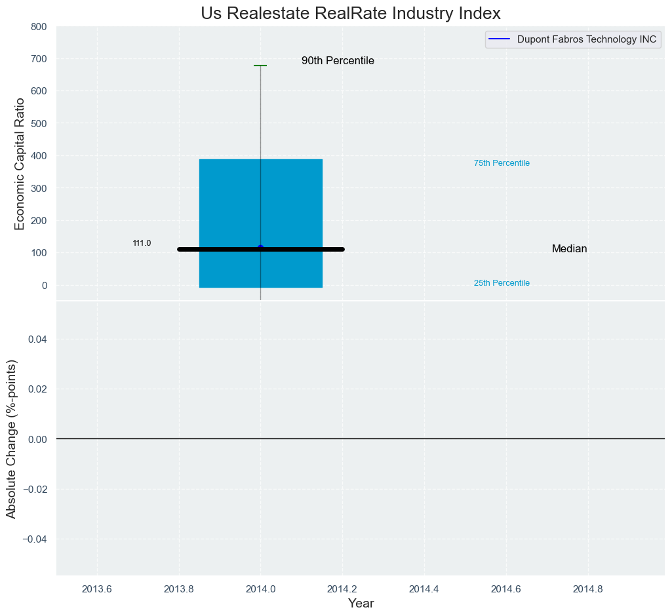Click the 90th Percentile annotation
This screenshot has height=616, width=672.
[338, 61]
